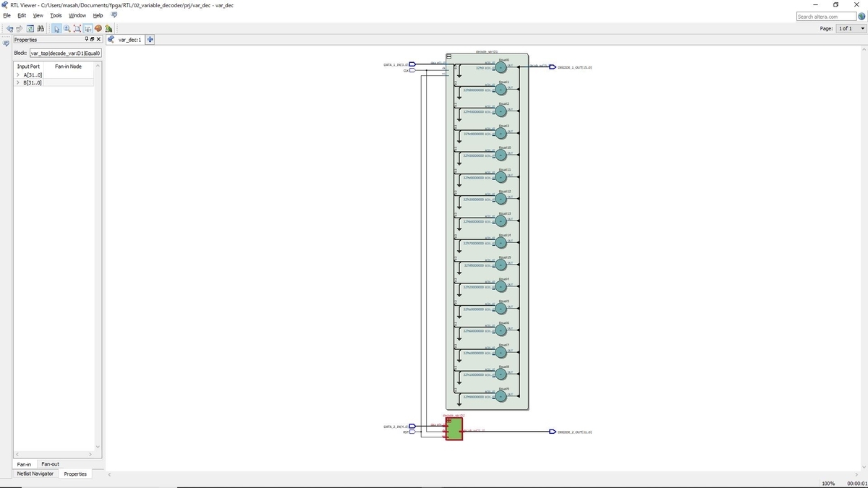
Task: Open the Edit menu
Action: pyautogui.click(x=22, y=15)
